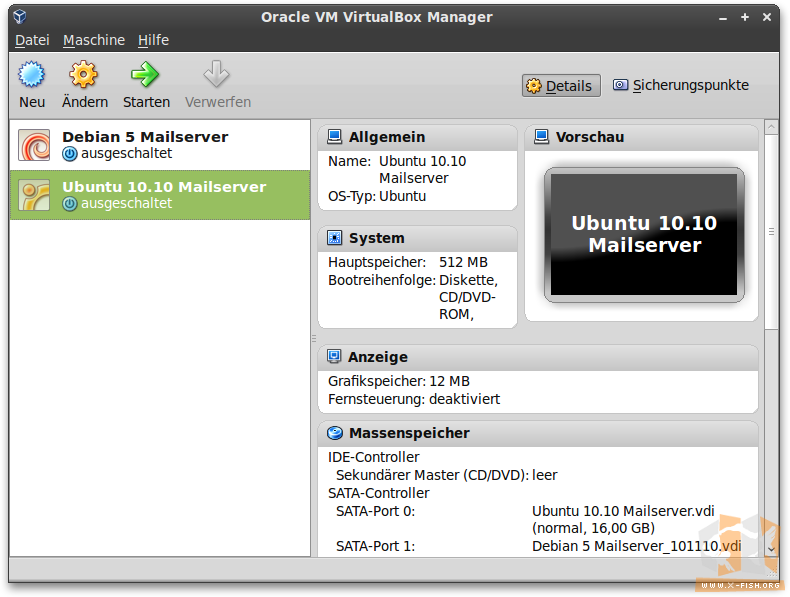
Task: Select the Debian 5 Mailserver VM
Action: tap(160, 145)
